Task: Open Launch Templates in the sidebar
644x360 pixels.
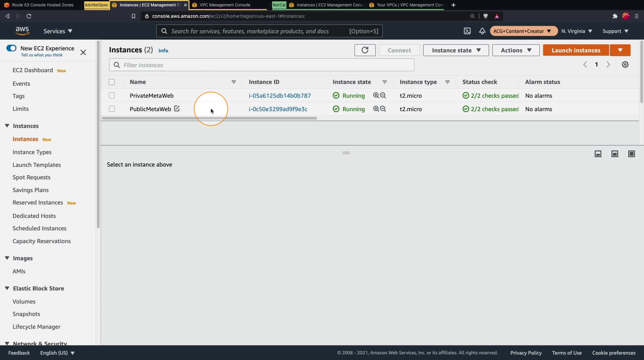Action: coord(37,165)
